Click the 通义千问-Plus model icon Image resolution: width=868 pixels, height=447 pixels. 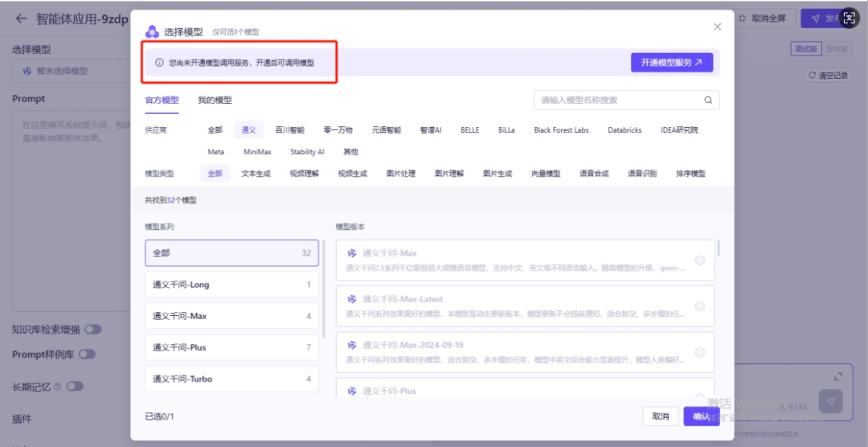[351, 391]
